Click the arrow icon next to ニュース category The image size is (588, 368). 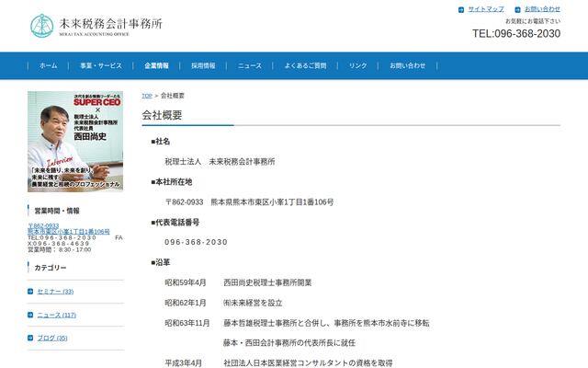click(30, 315)
